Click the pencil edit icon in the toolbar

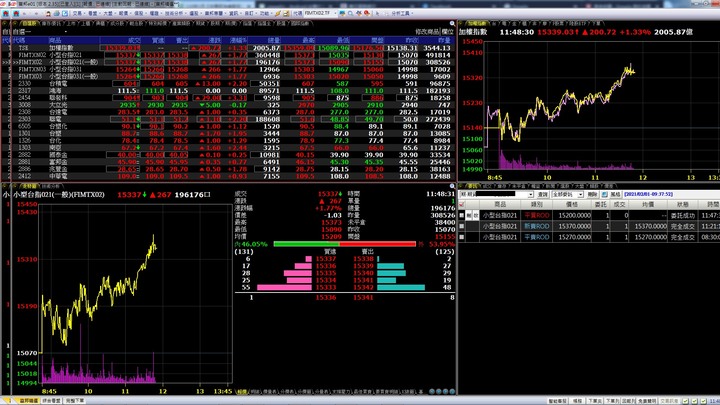click(x=277, y=13)
